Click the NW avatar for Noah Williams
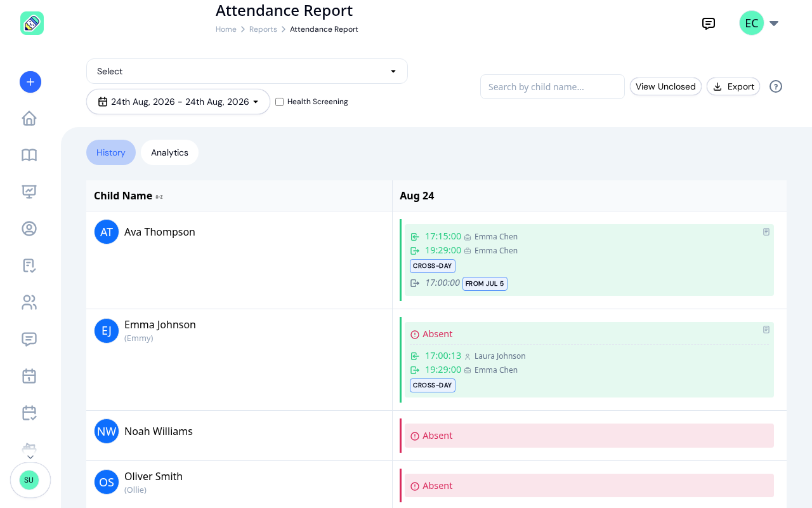 click(107, 431)
